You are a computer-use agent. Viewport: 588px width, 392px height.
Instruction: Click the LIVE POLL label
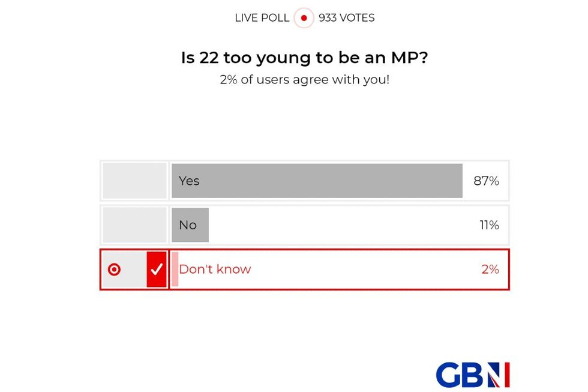(x=262, y=18)
